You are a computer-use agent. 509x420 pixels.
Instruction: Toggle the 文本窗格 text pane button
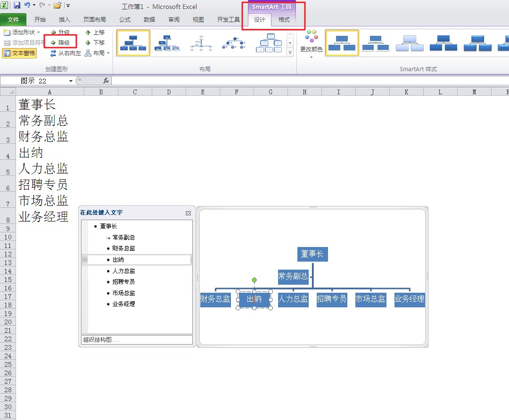click(x=19, y=53)
